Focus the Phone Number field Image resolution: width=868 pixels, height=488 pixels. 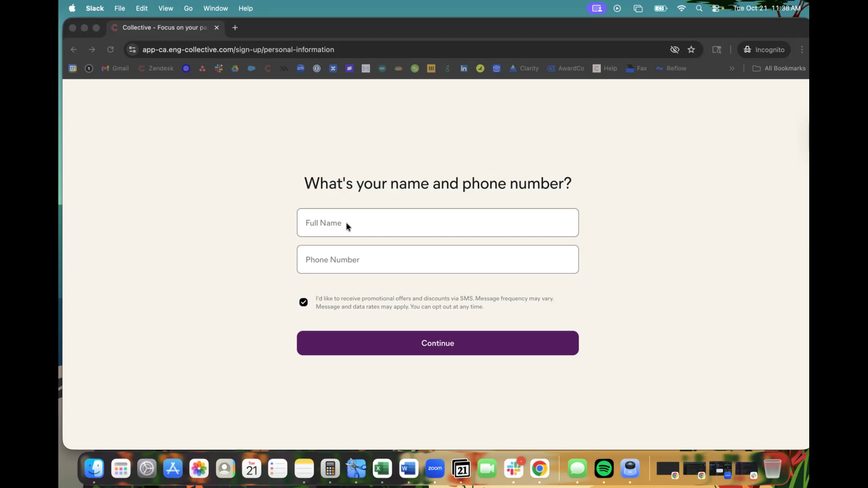point(437,259)
